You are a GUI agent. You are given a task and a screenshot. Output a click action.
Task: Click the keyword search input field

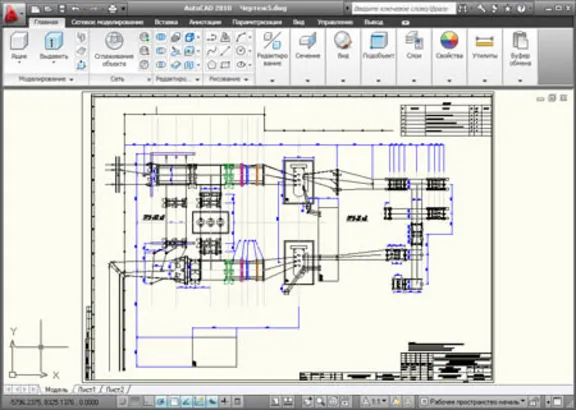403,8
